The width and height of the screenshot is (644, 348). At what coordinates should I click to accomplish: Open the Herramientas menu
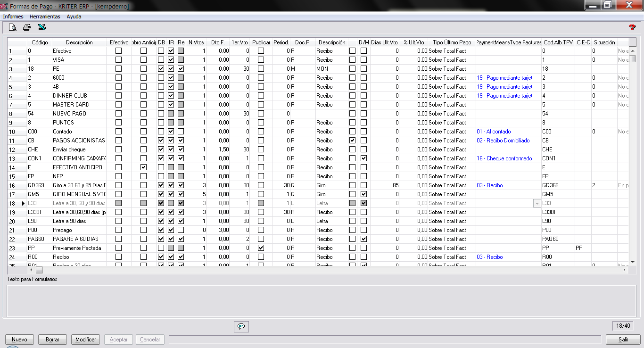(x=45, y=17)
